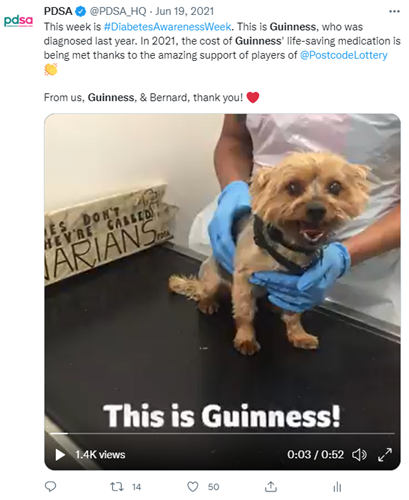Click the like count 50
This screenshot has height=500, width=409.
coord(213,487)
